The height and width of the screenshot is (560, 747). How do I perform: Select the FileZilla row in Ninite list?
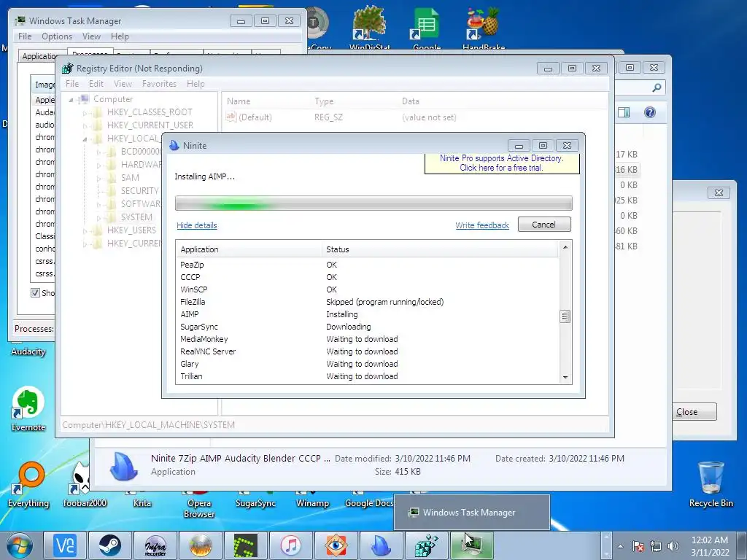(367, 302)
